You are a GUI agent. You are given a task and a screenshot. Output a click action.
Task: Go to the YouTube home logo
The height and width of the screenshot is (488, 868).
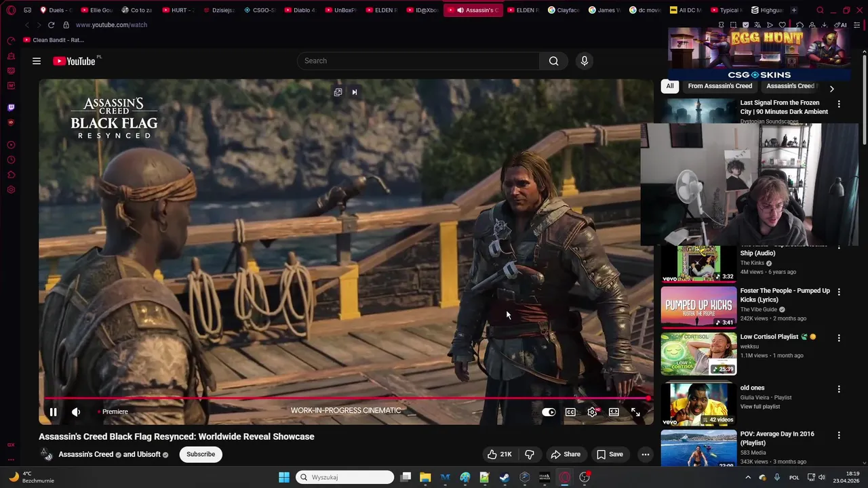pos(74,61)
